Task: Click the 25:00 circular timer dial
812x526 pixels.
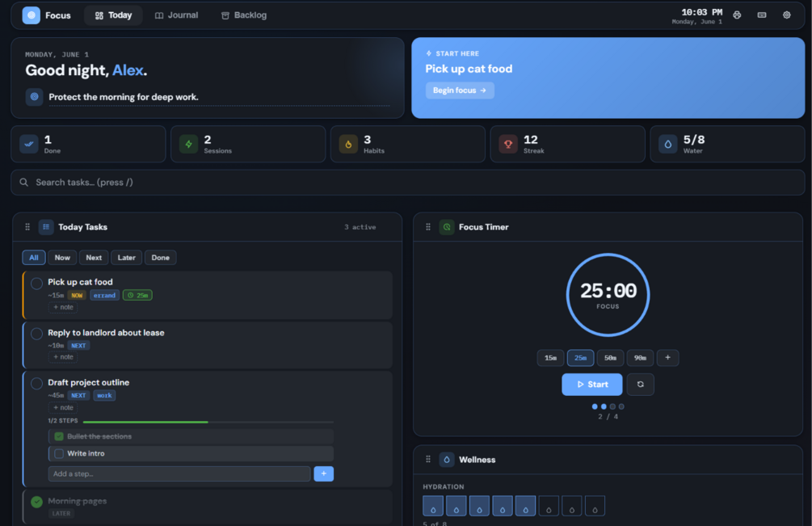Action: click(x=608, y=295)
